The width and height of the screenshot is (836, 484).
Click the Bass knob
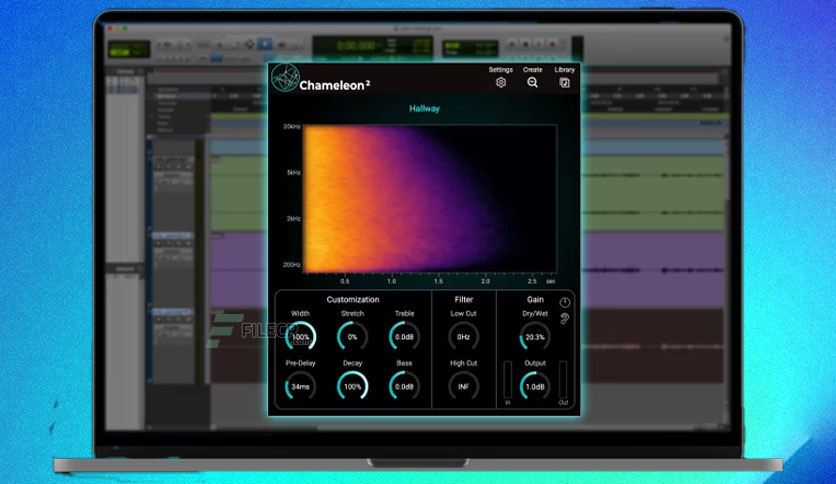tap(404, 386)
